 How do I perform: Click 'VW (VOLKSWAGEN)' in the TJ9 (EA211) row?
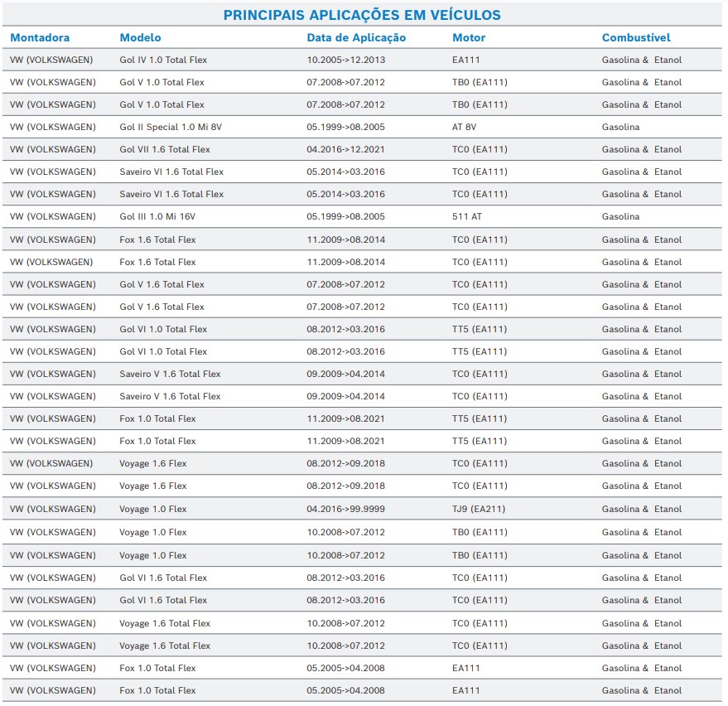(53, 509)
